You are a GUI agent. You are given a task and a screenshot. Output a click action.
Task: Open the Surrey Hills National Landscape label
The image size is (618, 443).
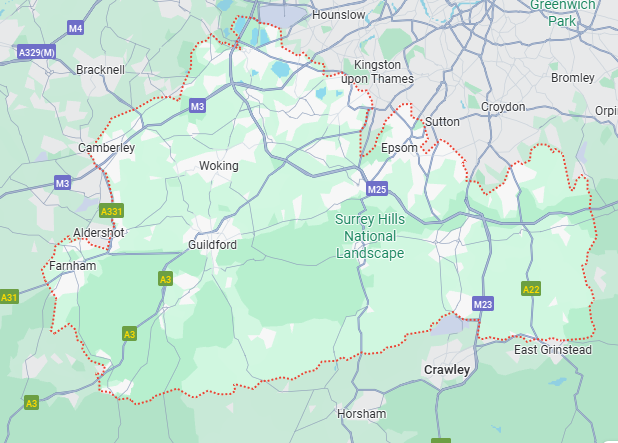tap(370, 236)
